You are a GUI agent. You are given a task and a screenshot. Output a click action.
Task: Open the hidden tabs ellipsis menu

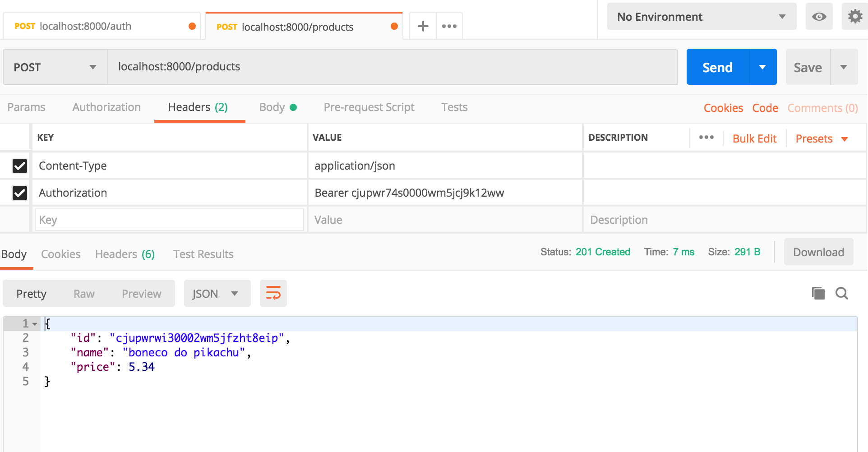(x=449, y=26)
